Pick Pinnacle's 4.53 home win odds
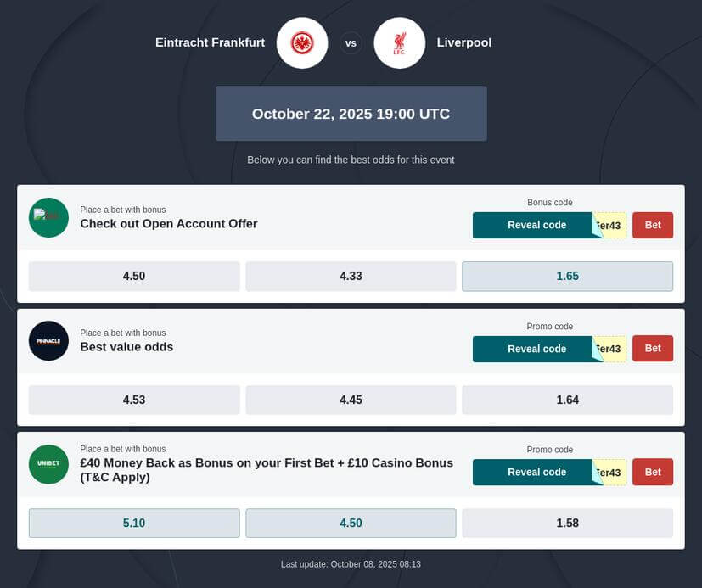 tap(134, 400)
